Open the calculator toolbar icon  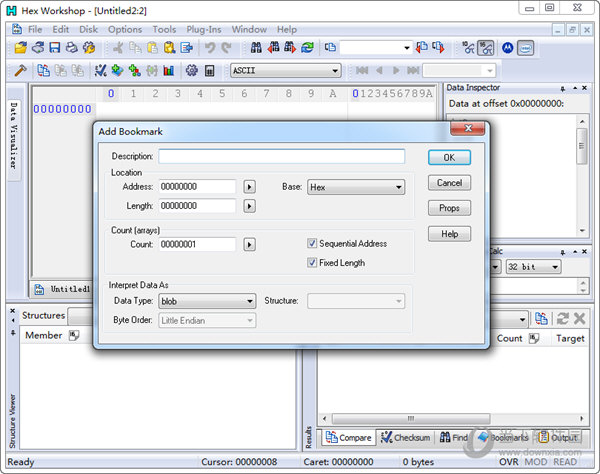209,70
